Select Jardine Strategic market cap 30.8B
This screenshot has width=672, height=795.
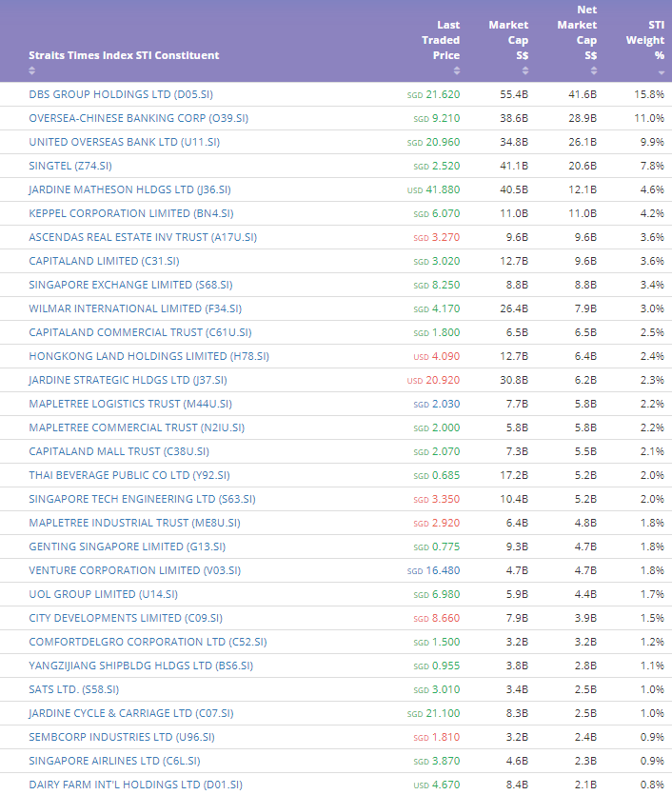pyautogui.click(x=514, y=381)
